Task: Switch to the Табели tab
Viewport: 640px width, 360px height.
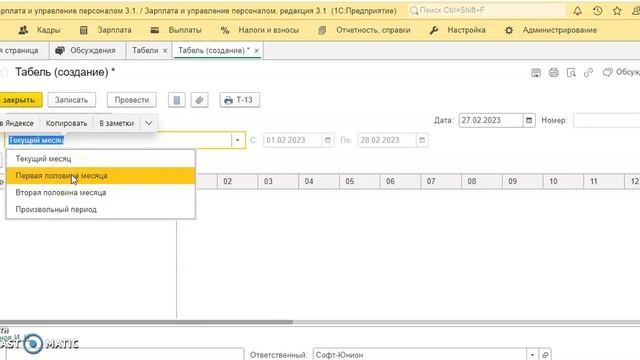Action: pyautogui.click(x=145, y=50)
